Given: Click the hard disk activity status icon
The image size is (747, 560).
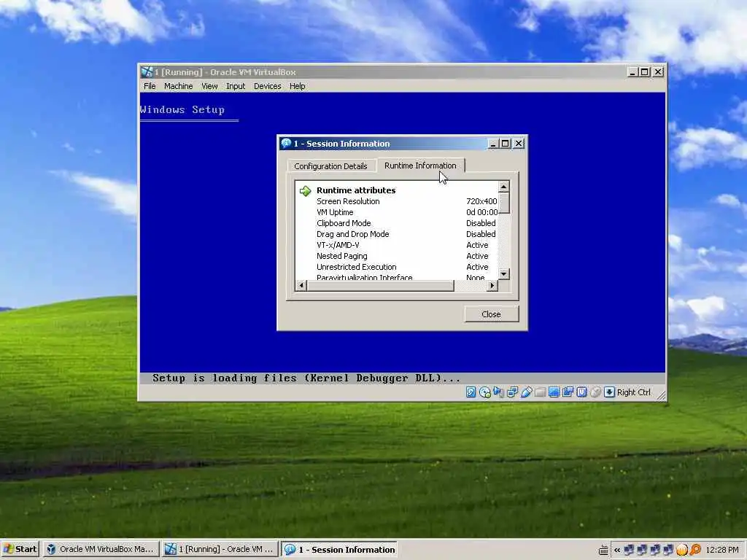Looking at the screenshot, I should [x=471, y=392].
